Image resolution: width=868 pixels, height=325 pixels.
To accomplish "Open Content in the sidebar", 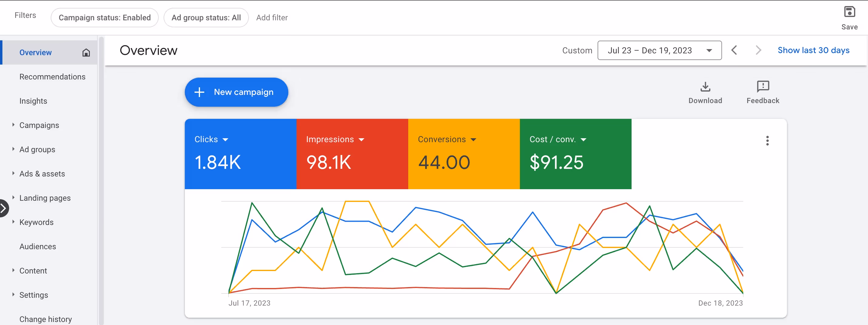I will coord(33,270).
